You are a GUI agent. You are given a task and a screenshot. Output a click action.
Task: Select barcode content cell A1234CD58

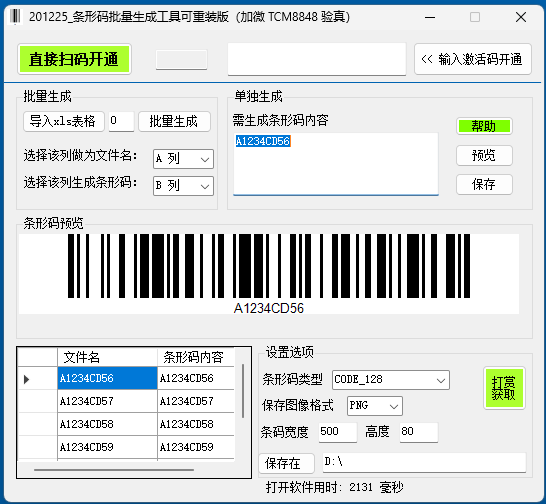[196, 424]
